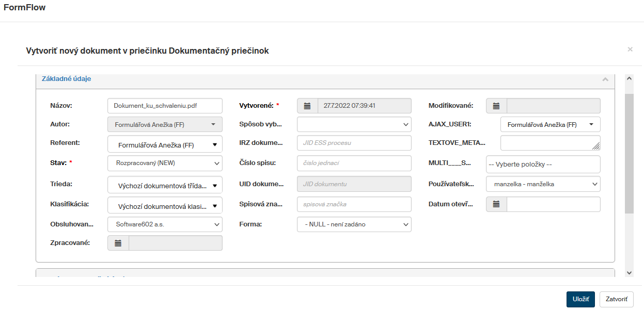Viewport: 644px width, 311px height.
Task: Click the Číslo spisu input field
Action: tap(354, 163)
